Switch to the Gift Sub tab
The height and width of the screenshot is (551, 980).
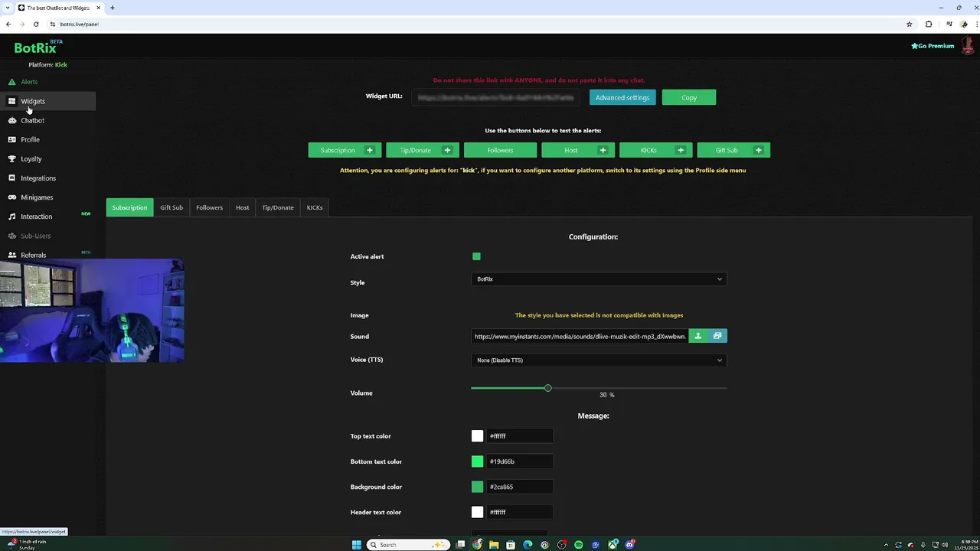pyautogui.click(x=171, y=207)
